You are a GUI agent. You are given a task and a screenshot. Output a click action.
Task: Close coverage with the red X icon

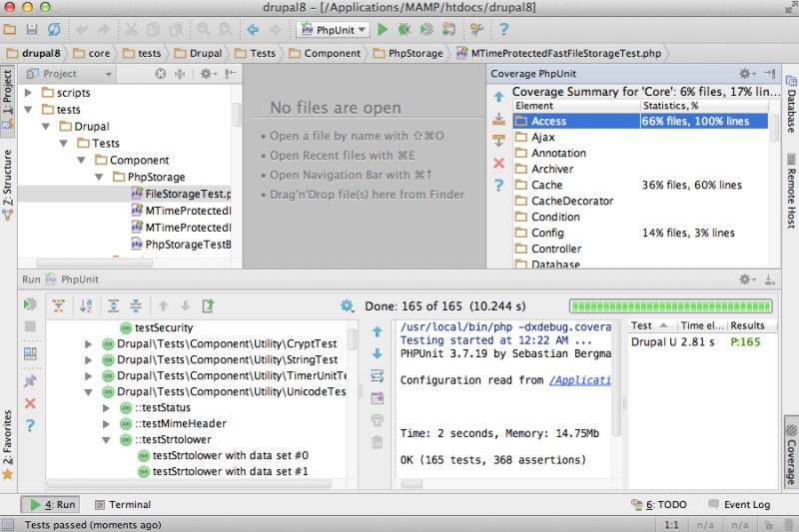pos(498,163)
